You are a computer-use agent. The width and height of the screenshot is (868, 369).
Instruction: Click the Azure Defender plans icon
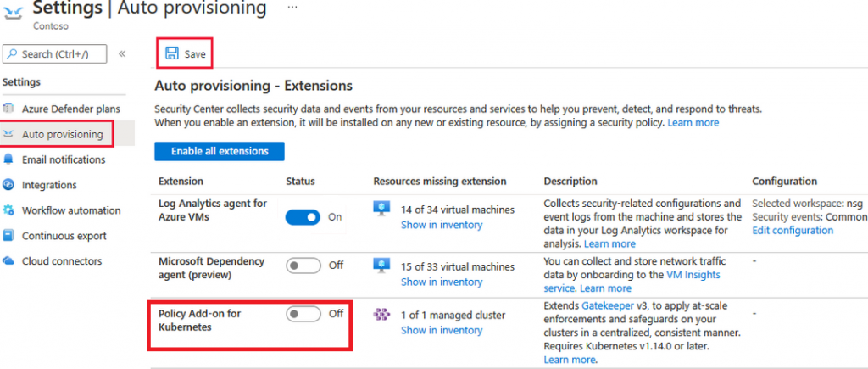coord(9,109)
